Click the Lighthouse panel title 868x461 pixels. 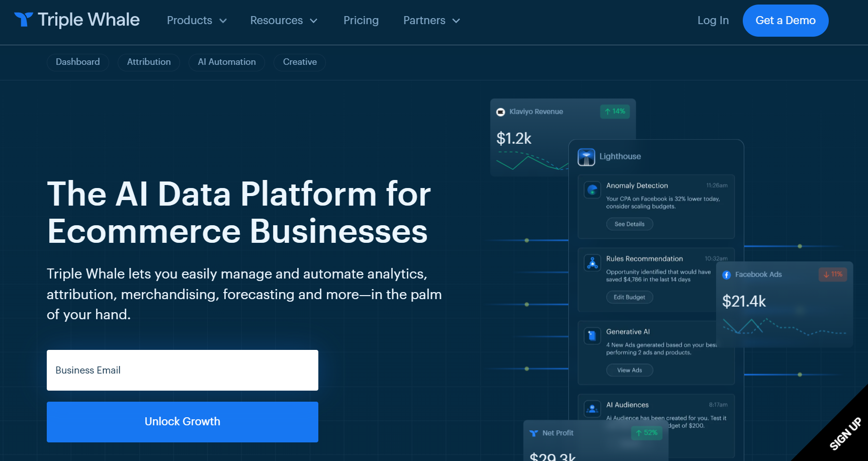pyautogui.click(x=620, y=157)
